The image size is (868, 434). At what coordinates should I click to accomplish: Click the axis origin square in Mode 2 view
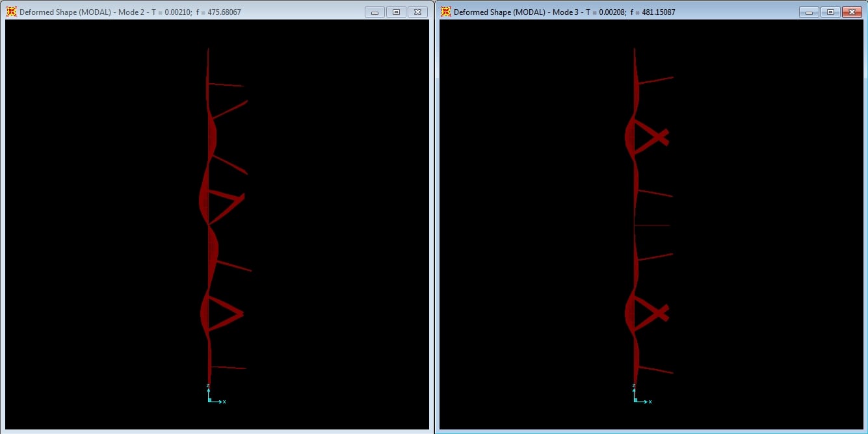point(209,401)
